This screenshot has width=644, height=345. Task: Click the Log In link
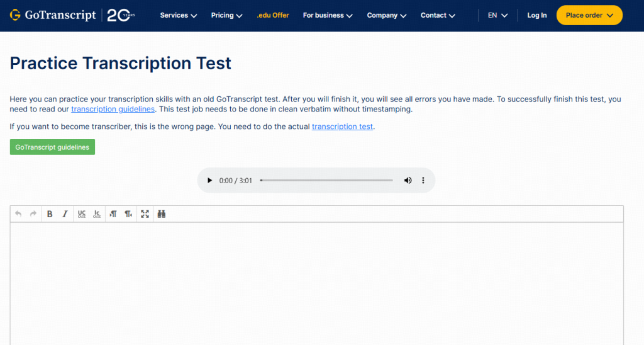pyautogui.click(x=537, y=15)
